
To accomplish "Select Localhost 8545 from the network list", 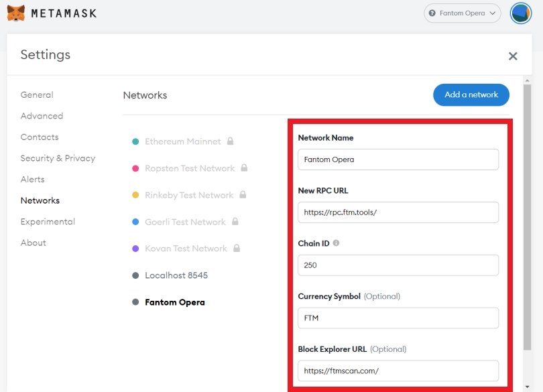I will 176,275.
